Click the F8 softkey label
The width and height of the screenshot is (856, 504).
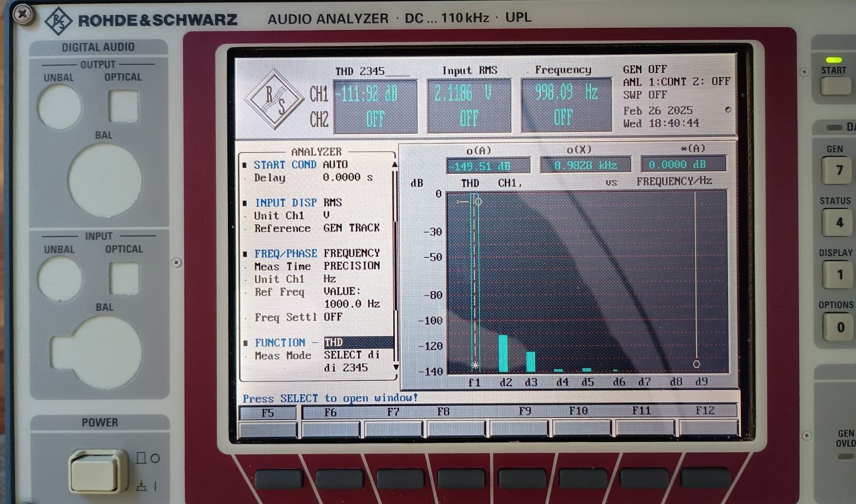point(443,411)
